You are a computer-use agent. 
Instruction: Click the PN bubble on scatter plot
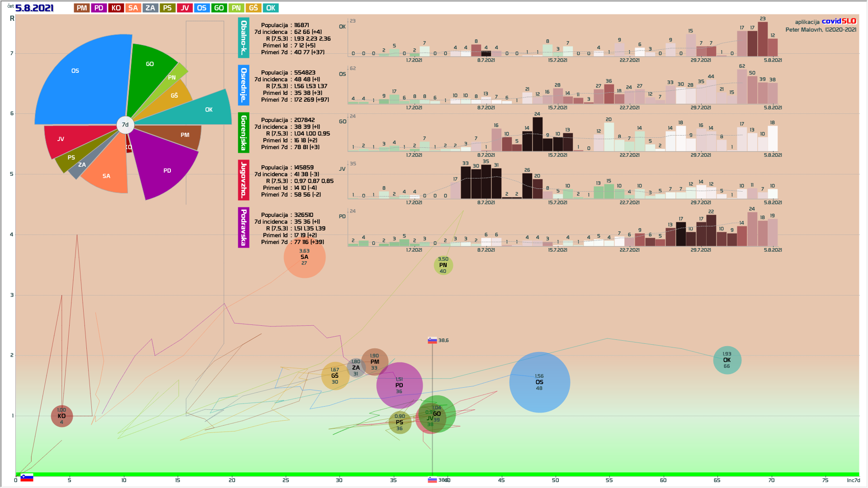(x=443, y=265)
